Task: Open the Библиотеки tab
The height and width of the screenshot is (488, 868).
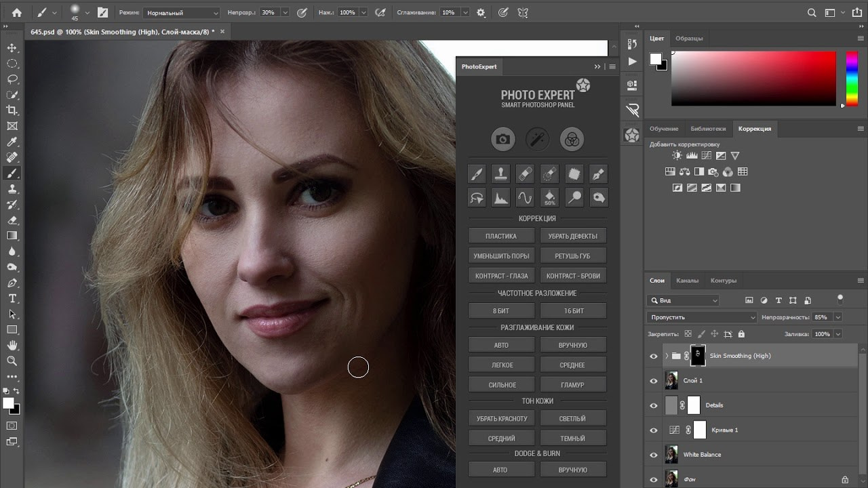Action: [708, 129]
